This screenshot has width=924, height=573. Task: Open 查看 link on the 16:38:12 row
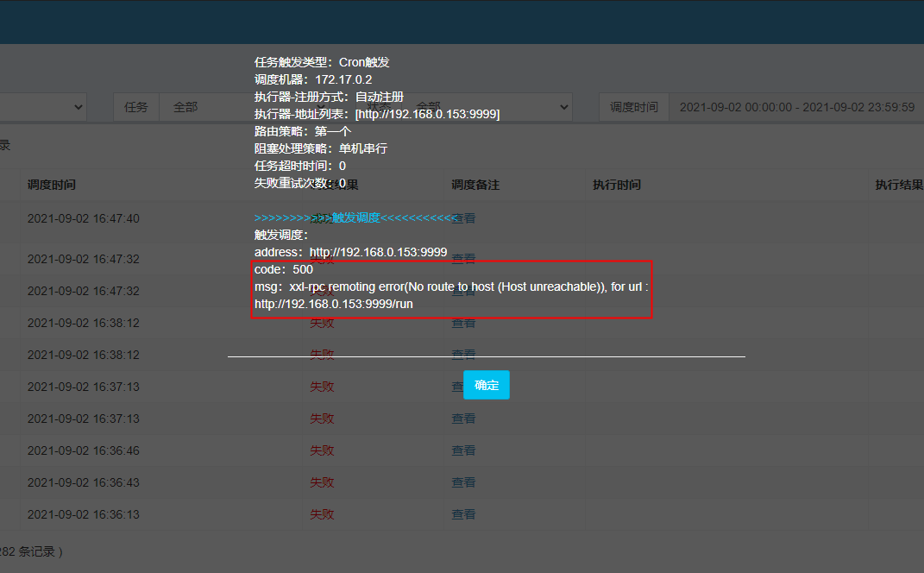pyautogui.click(x=463, y=323)
